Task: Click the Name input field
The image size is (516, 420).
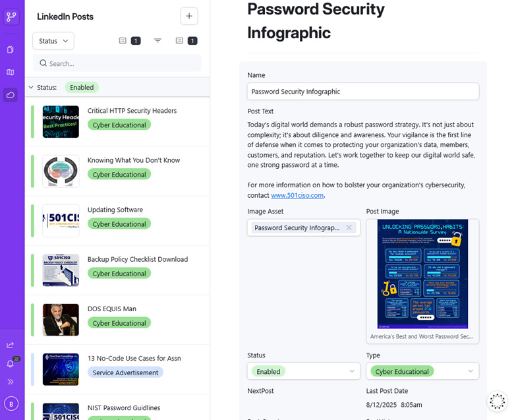Action: coord(362,92)
